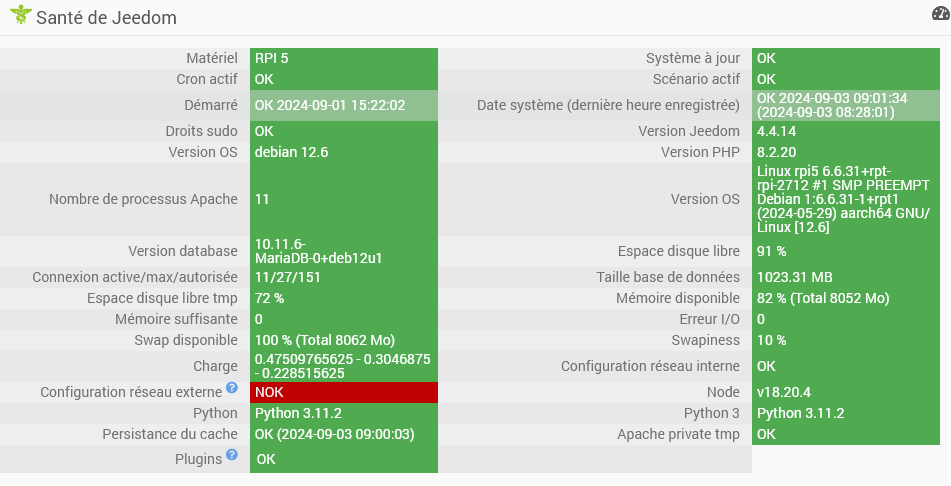Select the Mémoire disponible 82 % cell
The image size is (951, 486).
[x=845, y=298]
